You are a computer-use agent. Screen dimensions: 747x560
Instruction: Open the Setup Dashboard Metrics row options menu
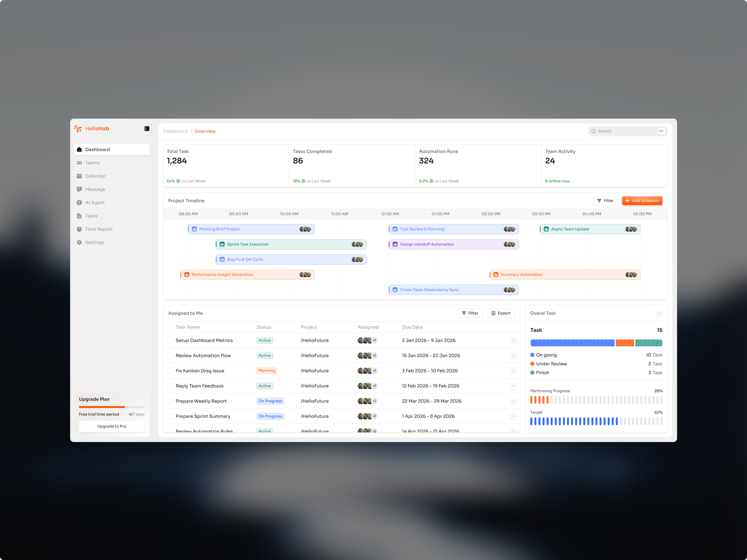[513, 341]
